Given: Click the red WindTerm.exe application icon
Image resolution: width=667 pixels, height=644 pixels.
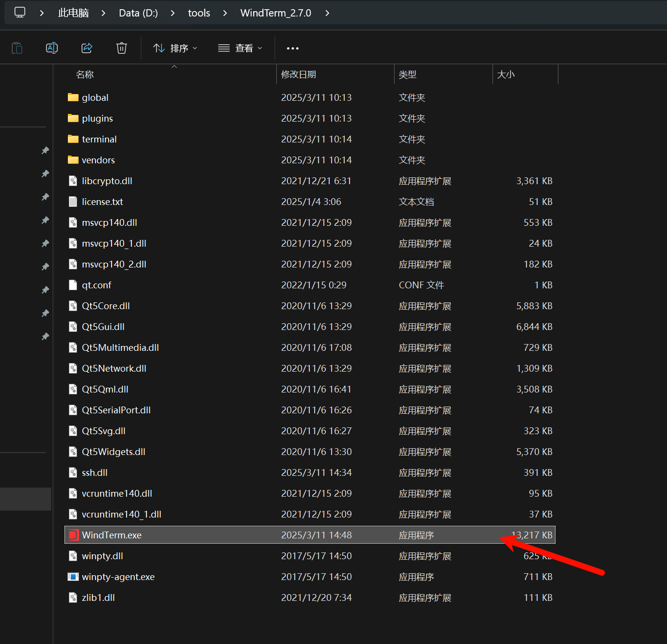Looking at the screenshot, I should pos(73,535).
